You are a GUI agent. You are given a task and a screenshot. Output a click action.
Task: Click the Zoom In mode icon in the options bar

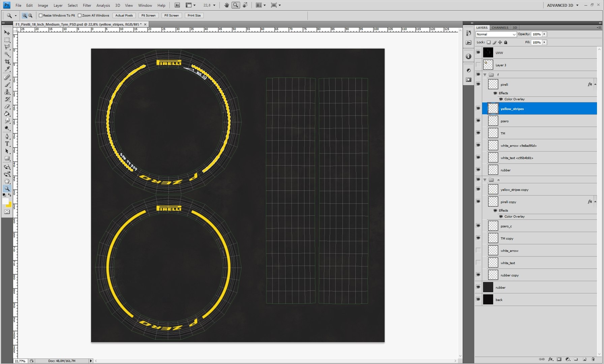click(x=25, y=16)
